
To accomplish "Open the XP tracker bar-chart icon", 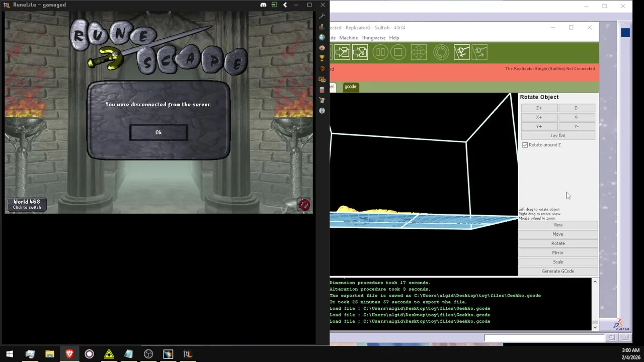I will [x=322, y=27].
